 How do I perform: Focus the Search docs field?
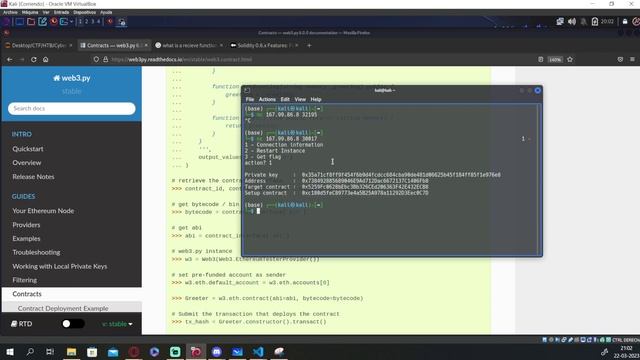coord(72,109)
